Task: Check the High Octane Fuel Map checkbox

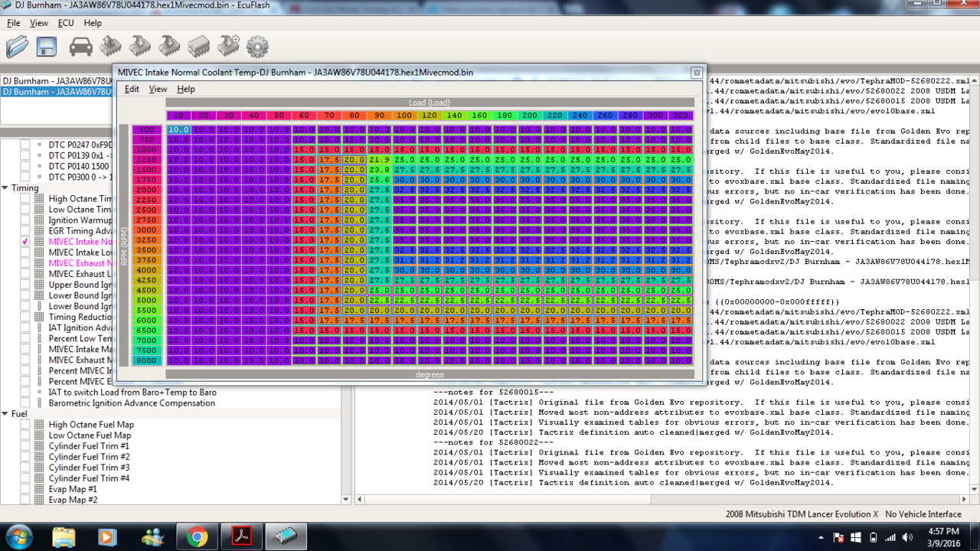Action: point(25,425)
